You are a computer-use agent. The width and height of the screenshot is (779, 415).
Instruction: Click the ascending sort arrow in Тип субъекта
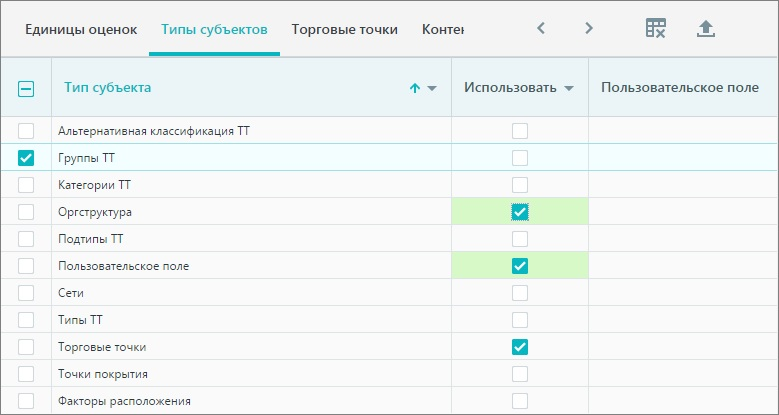pos(414,88)
